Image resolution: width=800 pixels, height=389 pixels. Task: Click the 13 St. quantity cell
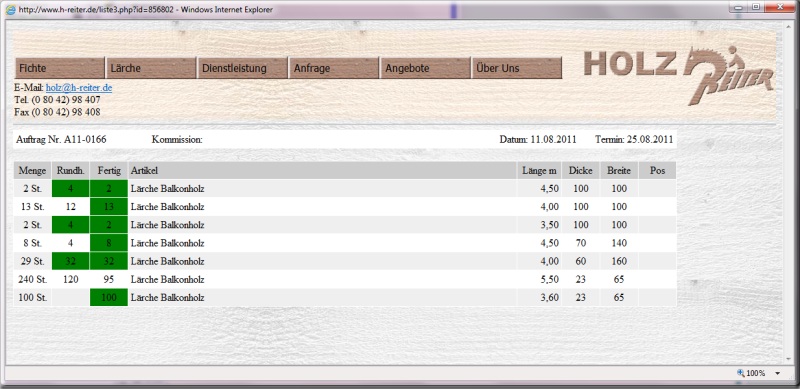[32, 207]
